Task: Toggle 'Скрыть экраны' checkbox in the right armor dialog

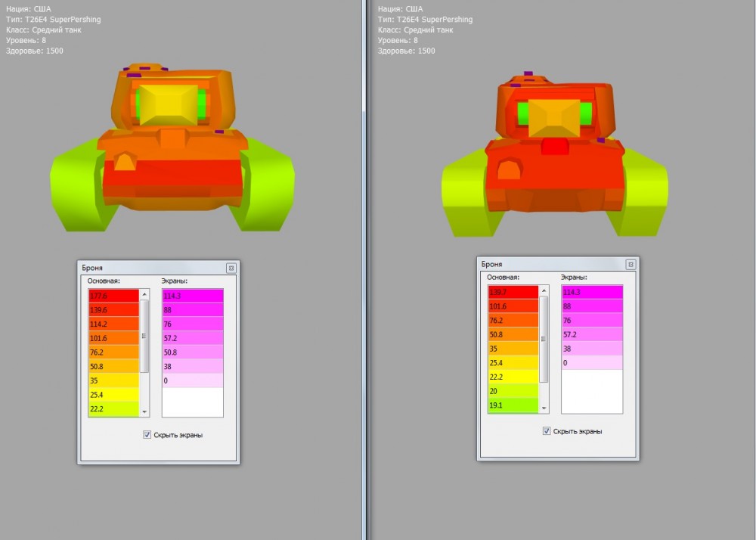Action: point(546,431)
